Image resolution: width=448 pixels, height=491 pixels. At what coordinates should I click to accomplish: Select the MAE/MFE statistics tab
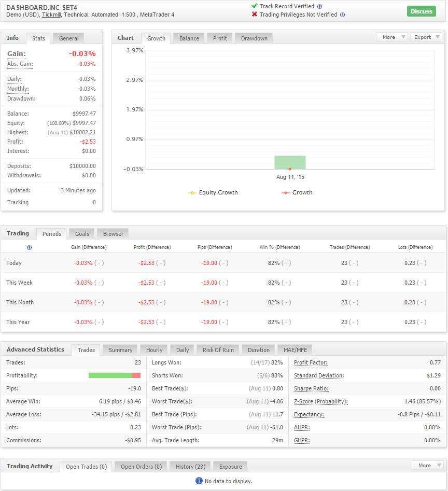[x=295, y=350]
